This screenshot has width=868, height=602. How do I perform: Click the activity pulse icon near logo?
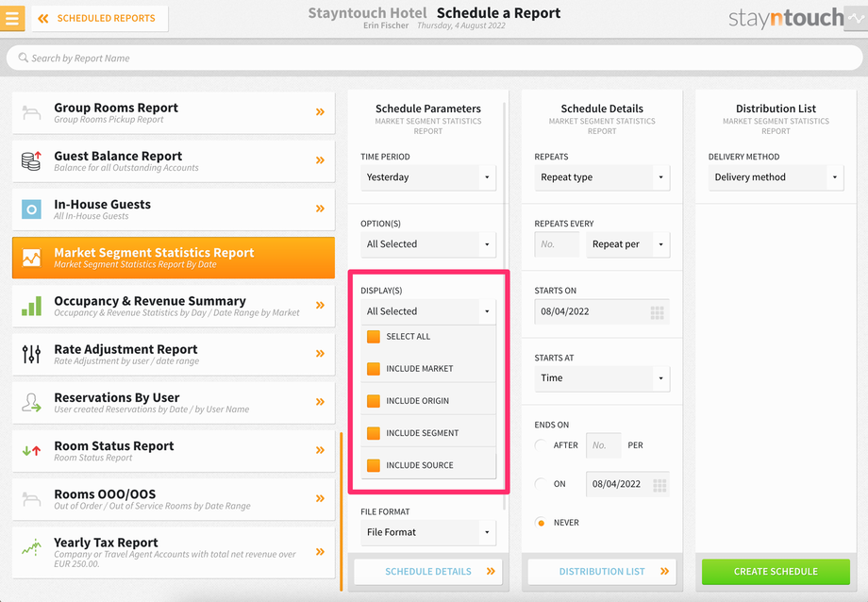[856, 18]
